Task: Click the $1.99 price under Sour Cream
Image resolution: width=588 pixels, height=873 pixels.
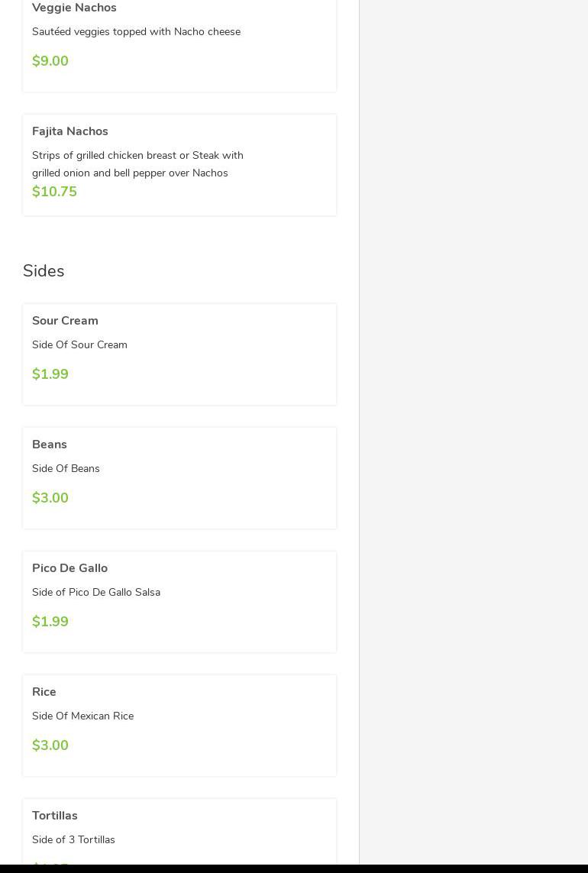Action: pos(50,374)
